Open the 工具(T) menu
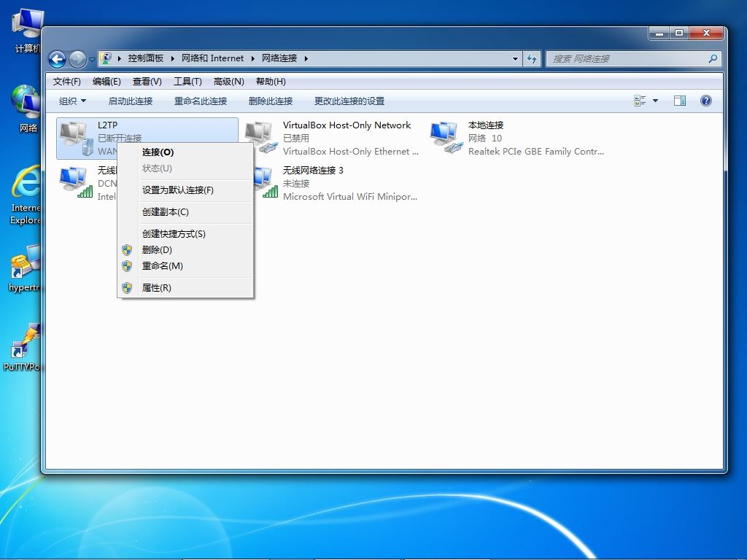This screenshot has width=747, height=560. (187, 82)
